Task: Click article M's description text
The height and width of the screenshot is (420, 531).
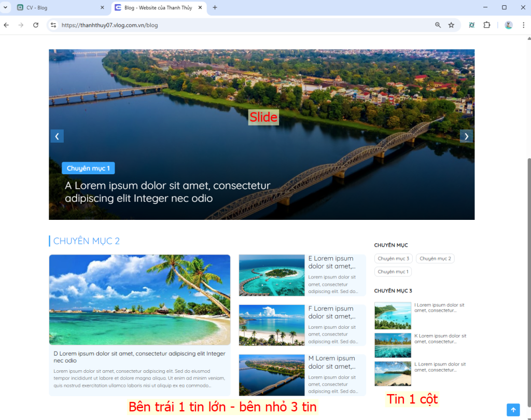Action: (x=333, y=384)
